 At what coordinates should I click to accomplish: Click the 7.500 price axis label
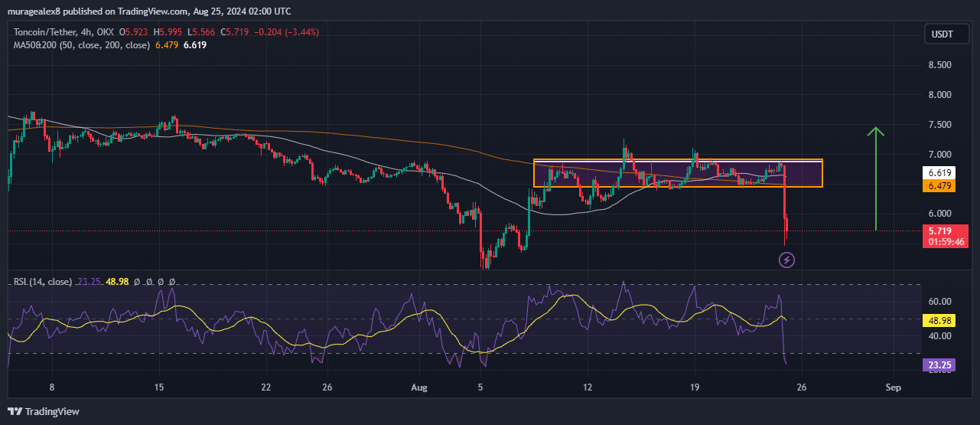coord(939,124)
